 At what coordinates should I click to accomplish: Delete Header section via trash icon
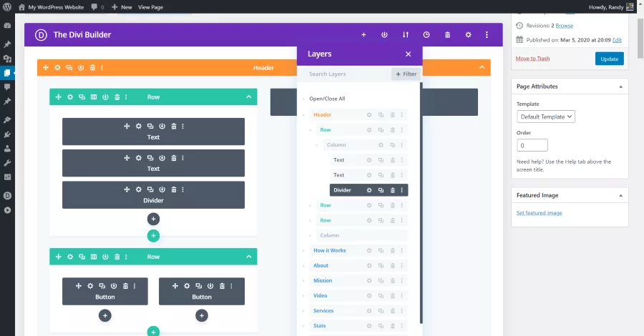(x=93, y=68)
